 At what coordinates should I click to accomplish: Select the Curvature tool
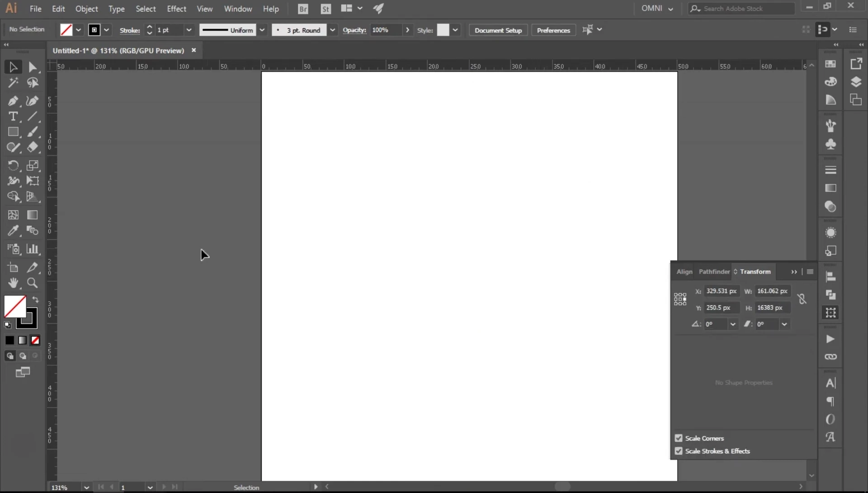(x=32, y=100)
